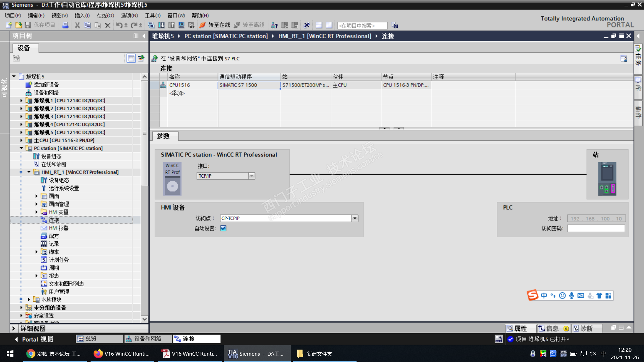Switch to the 设备和网络 editor tab
This screenshot has width=644, height=362.
[148, 339]
